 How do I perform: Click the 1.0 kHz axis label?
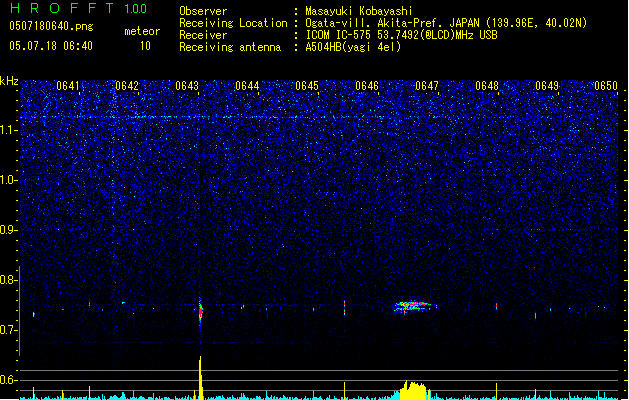coord(9,180)
